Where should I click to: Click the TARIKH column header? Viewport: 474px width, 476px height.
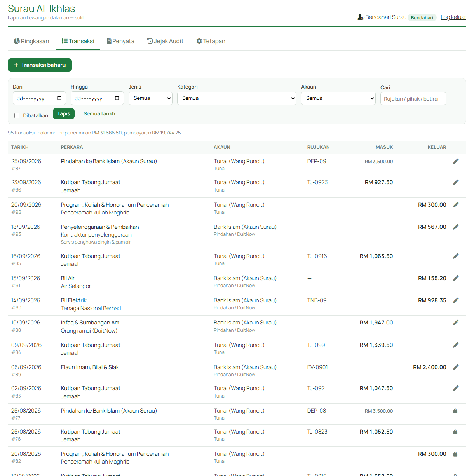click(20, 147)
